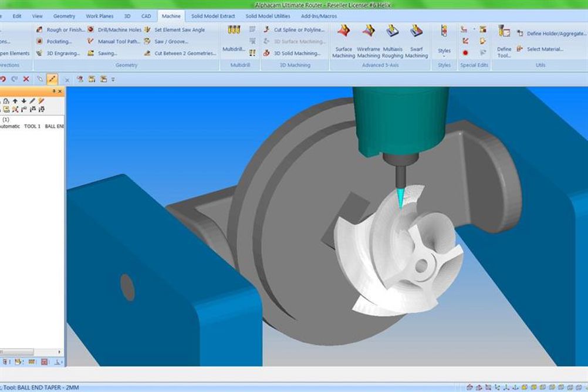
Task: Open Select Material dialog
Action: pyautogui.click(x=540, y=49)
